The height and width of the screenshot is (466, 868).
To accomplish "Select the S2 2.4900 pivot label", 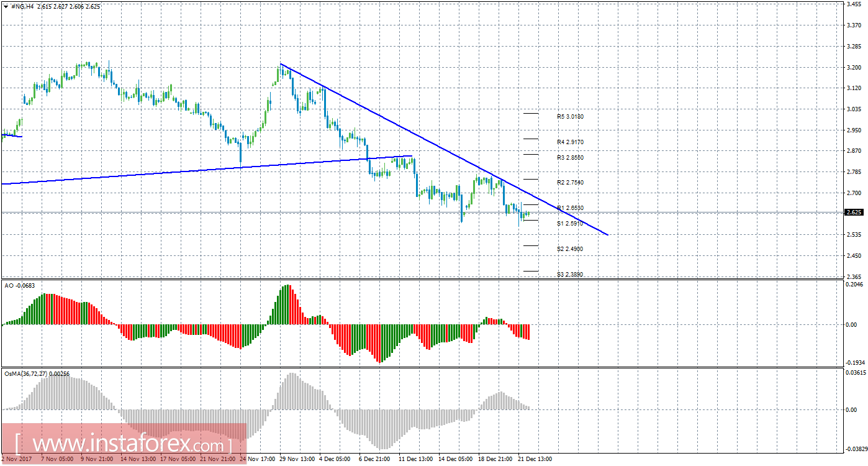I will point(570,249).
